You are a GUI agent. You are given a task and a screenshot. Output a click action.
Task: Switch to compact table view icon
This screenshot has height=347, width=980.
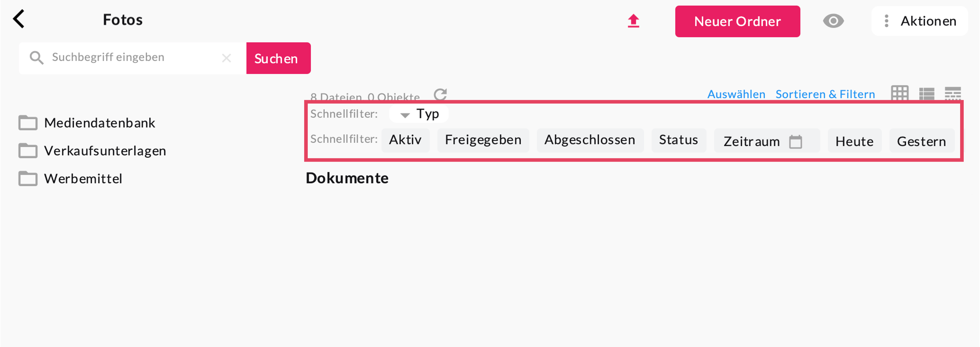(953, 93)
